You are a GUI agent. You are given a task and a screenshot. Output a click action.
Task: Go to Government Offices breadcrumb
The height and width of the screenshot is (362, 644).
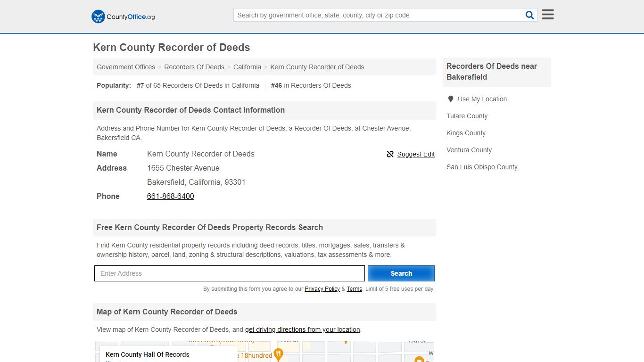126,67
